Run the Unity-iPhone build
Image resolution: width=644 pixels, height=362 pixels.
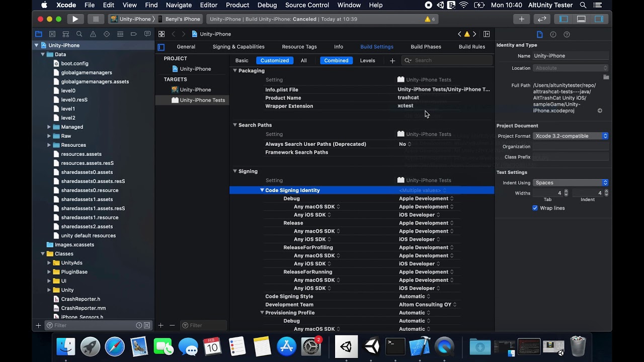75,19
